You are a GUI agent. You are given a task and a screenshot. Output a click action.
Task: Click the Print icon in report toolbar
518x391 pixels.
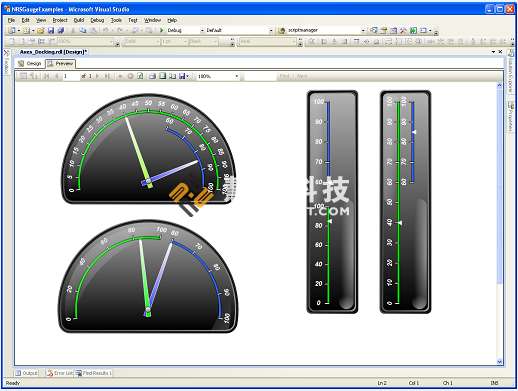(152, 76)
